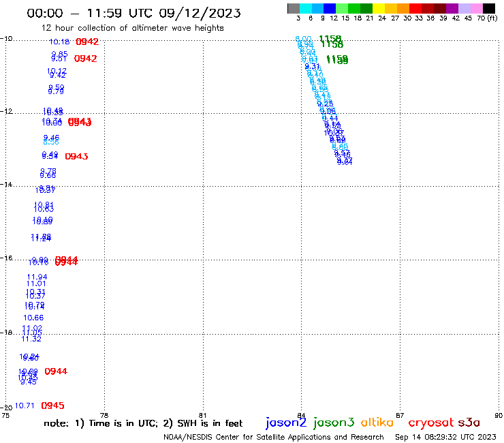This screenshot has height=443, width=504.
Task: Click the longitude axis label '75'
Action: [x=5, y=415]
